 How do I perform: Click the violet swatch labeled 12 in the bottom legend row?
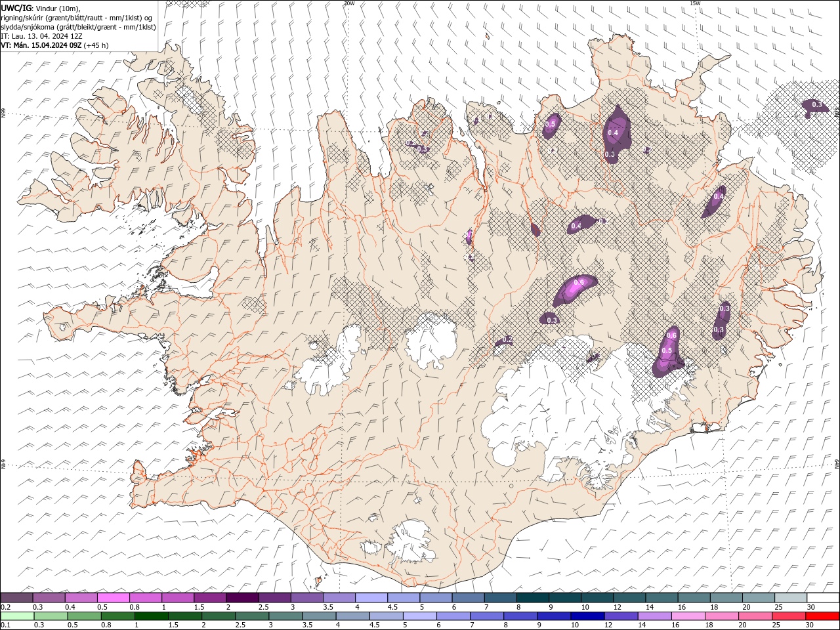pos(621,616)
